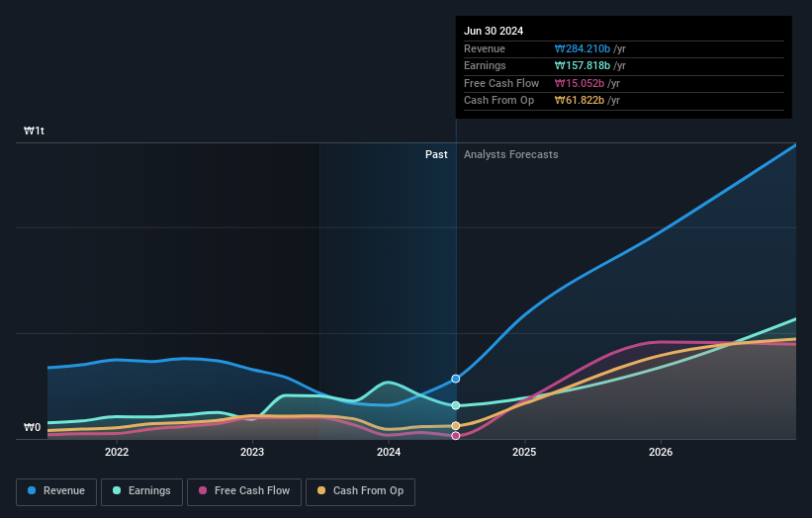
Task: Select the 2024 x-axis label
Action: coord(389,452)
